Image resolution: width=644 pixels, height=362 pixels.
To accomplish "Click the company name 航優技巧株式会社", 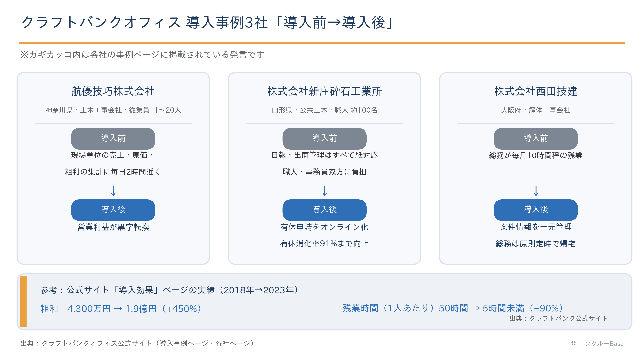I will (113, 91).
